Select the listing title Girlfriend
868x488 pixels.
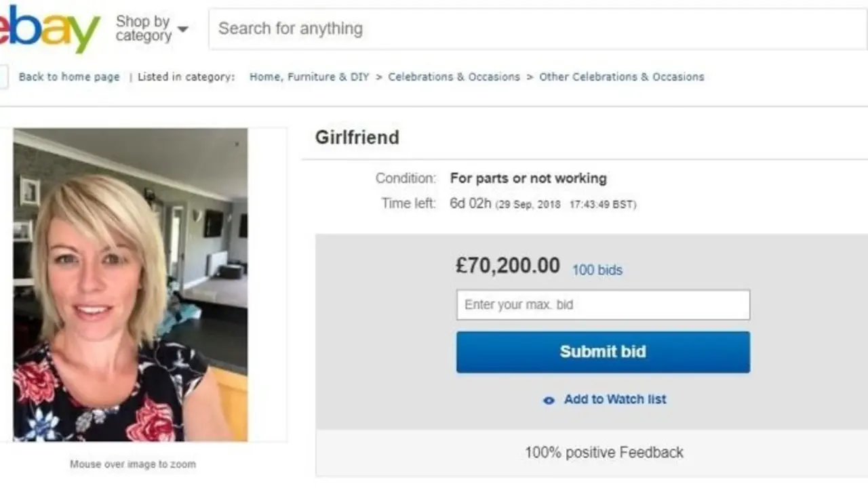pyautogui.click(x=357, y=138)
